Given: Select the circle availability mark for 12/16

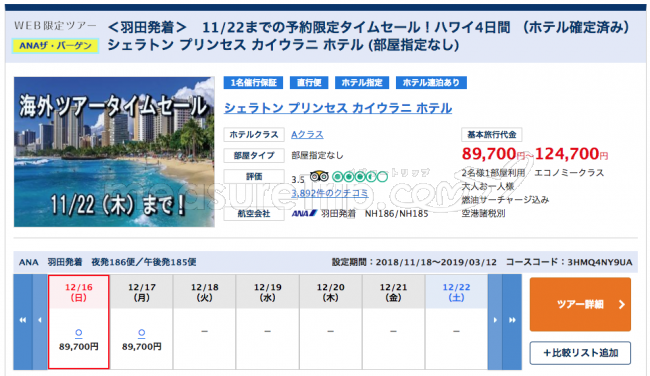Looking at the screenshot, I should (78, 332).
